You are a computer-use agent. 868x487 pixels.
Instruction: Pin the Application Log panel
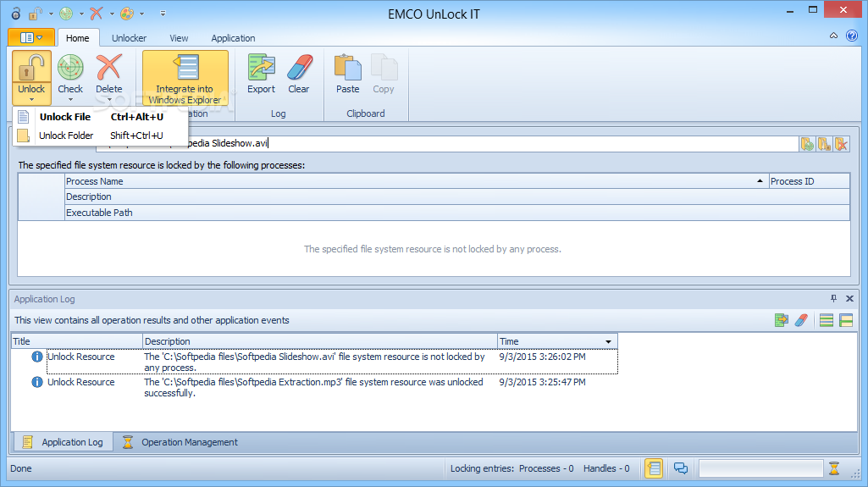[833, 299]
